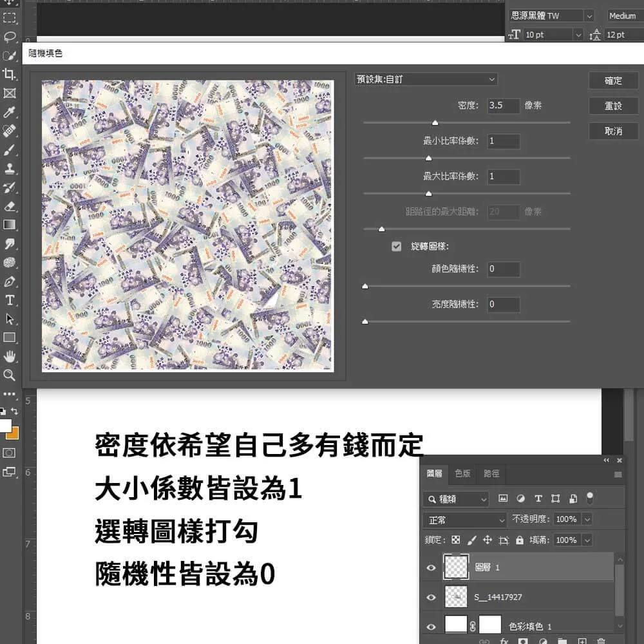Open the 種類 layer filter dropdown
This screenshot has height=644, width=644.
point(456,499)
